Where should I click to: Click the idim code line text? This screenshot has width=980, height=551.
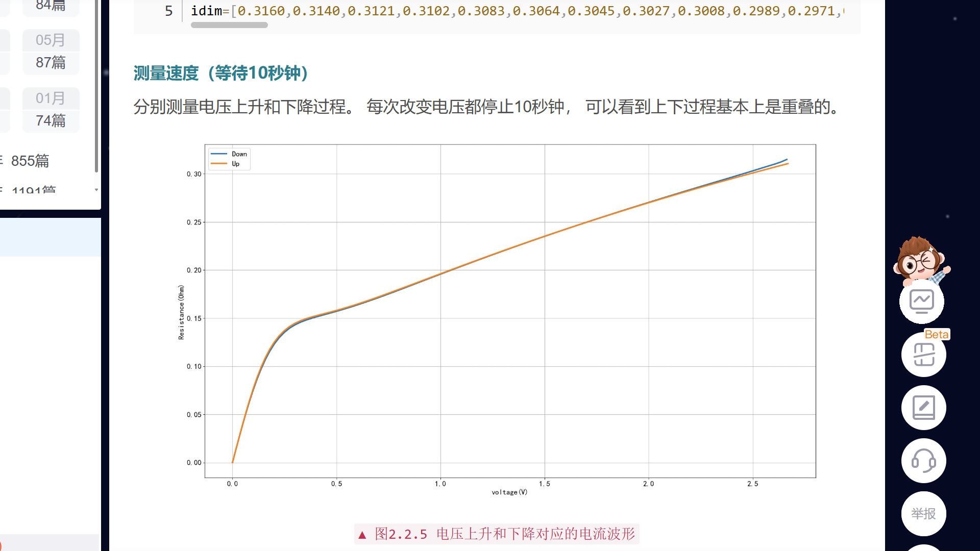(x=510, y=11)
